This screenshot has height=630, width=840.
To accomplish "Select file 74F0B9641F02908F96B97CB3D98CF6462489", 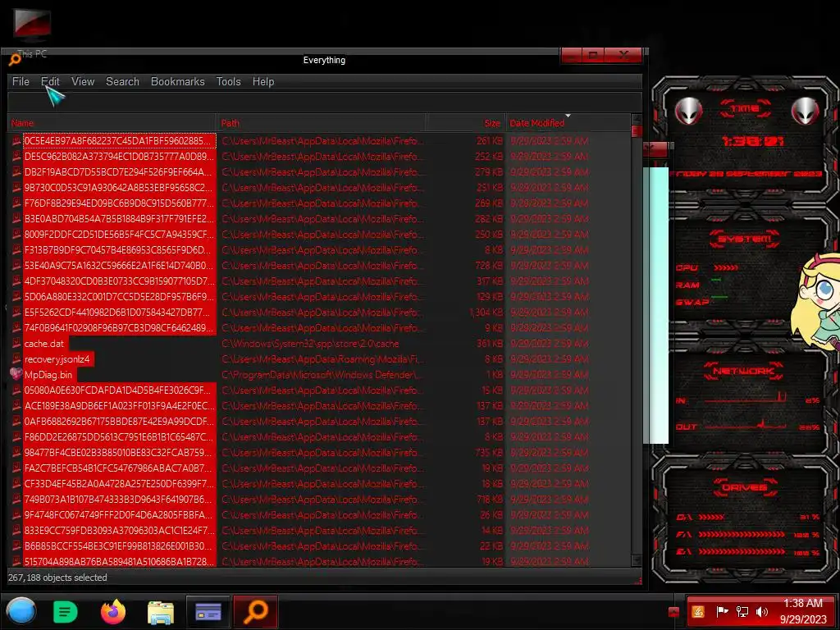I will pyautogui.click(x=119, y=328).
